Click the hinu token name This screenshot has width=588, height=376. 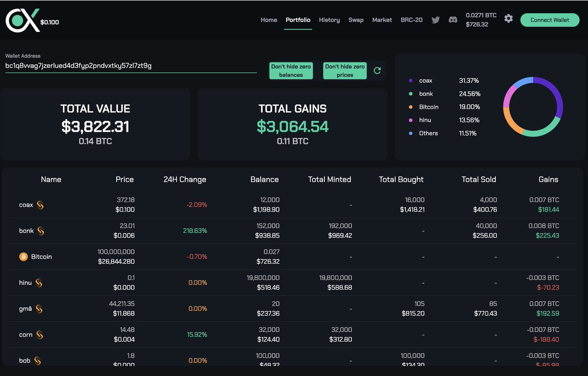coord(25,283)
